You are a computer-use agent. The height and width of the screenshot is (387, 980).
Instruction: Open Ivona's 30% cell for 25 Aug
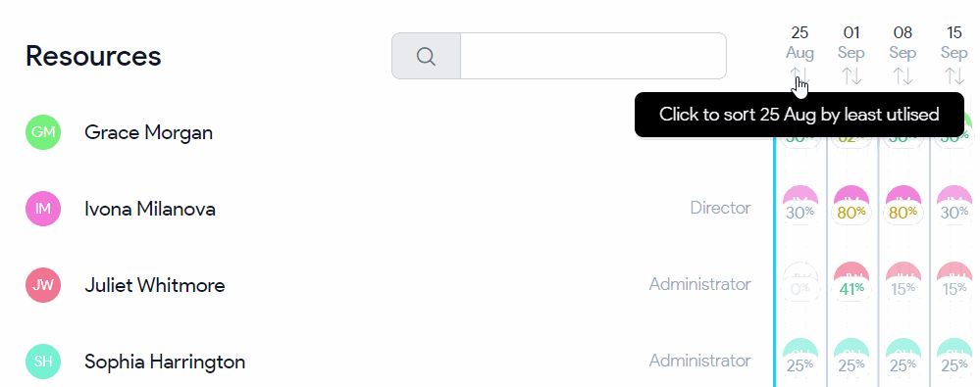point(800,205)
